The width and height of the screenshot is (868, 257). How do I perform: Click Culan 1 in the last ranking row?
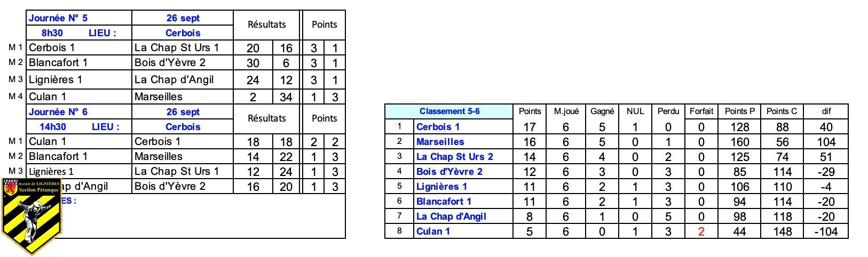click(433, 231)
